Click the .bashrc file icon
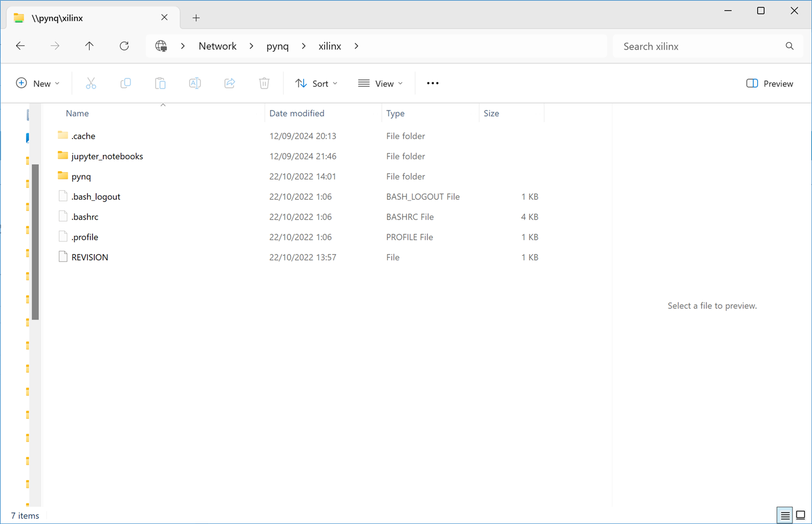The height and width of the screenshot is (524, 812). coord(63,216)
